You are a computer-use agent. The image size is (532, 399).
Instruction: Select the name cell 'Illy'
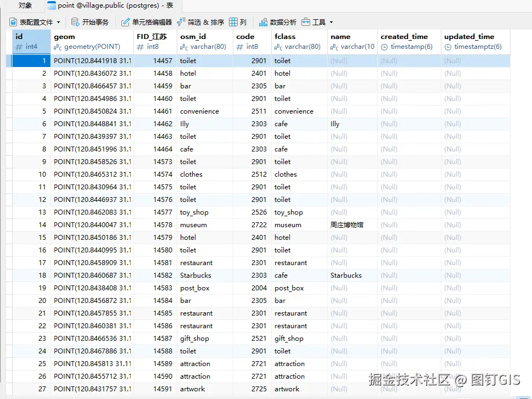(x=352, y=124)
